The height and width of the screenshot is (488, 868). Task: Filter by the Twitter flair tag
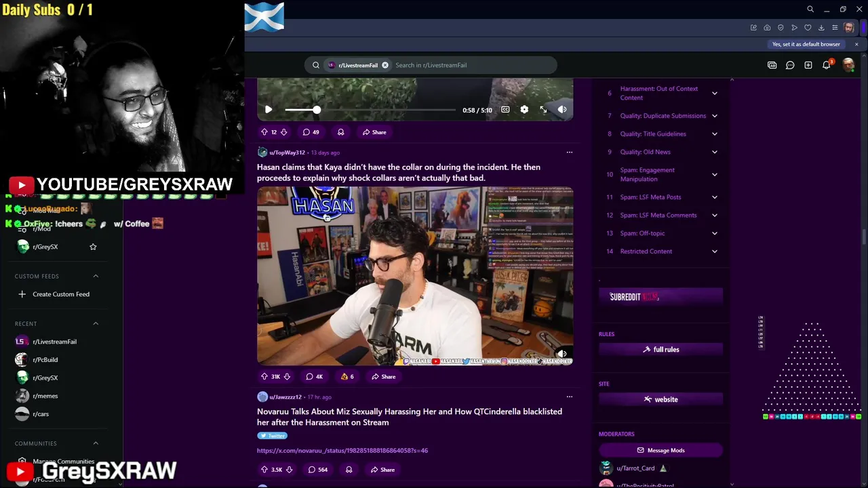(272, 436)
